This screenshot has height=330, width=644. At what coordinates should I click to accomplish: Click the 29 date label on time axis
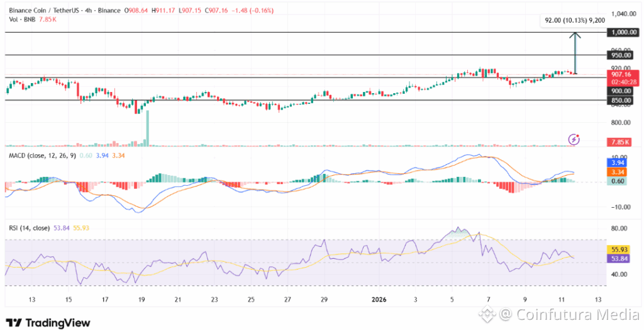pyautogui.click(x=324, y=299)
